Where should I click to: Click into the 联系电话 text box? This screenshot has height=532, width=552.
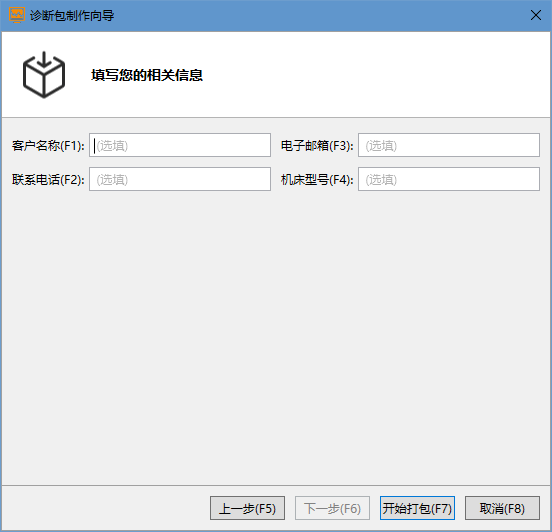pyautogui.click(x=180, y=179)
